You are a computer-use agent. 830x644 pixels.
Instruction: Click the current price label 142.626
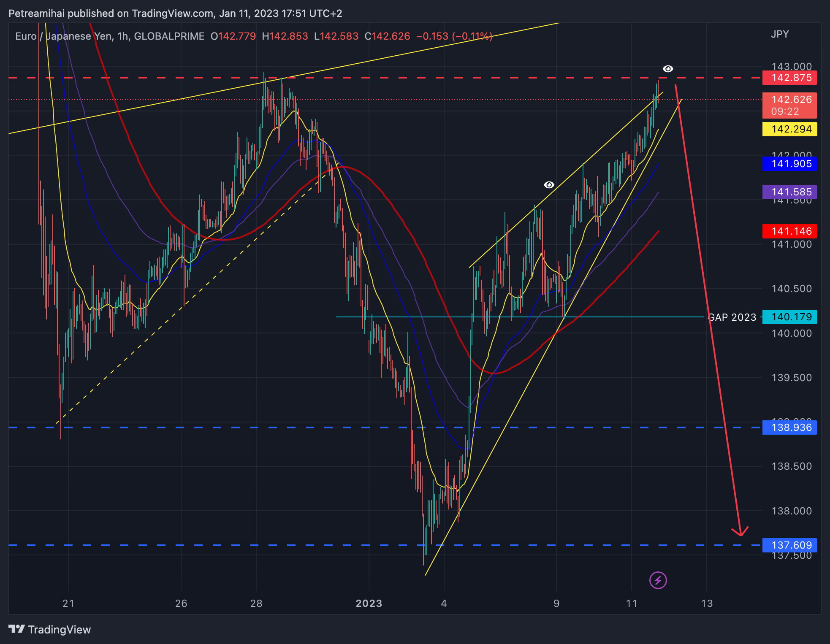[789, 100]
